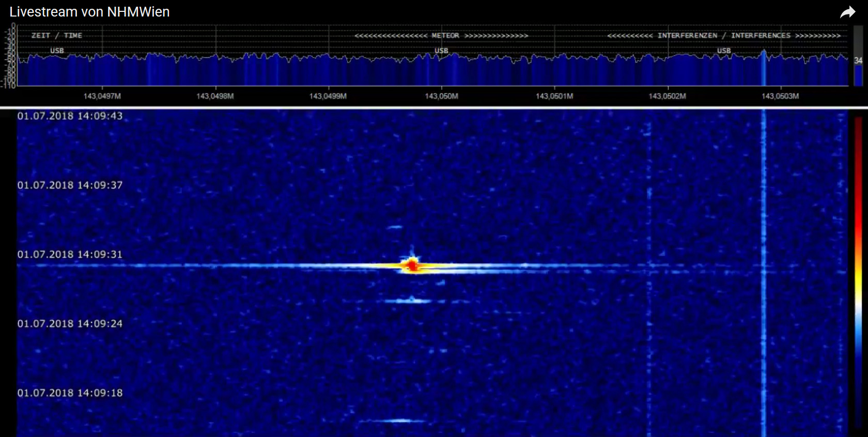868x437 pixels.
Task: Select the ZEIT / TIME label
Action: click(x=57, y=36)
